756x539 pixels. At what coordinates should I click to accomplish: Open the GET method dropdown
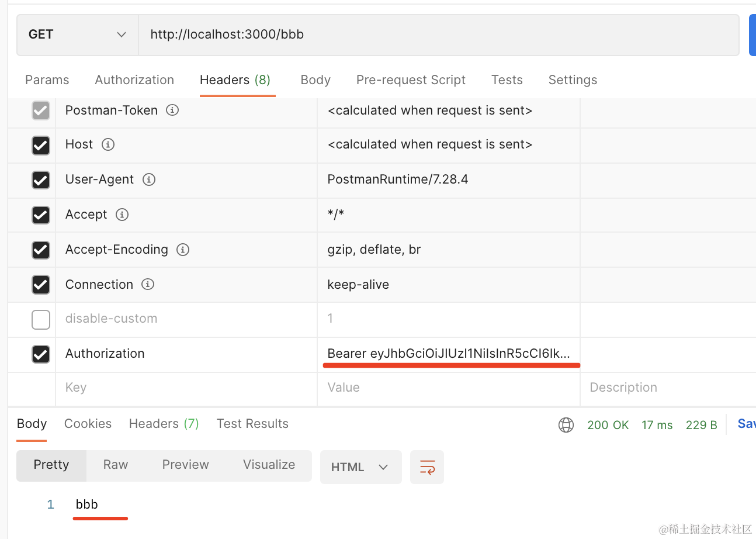tap(77, 34)
